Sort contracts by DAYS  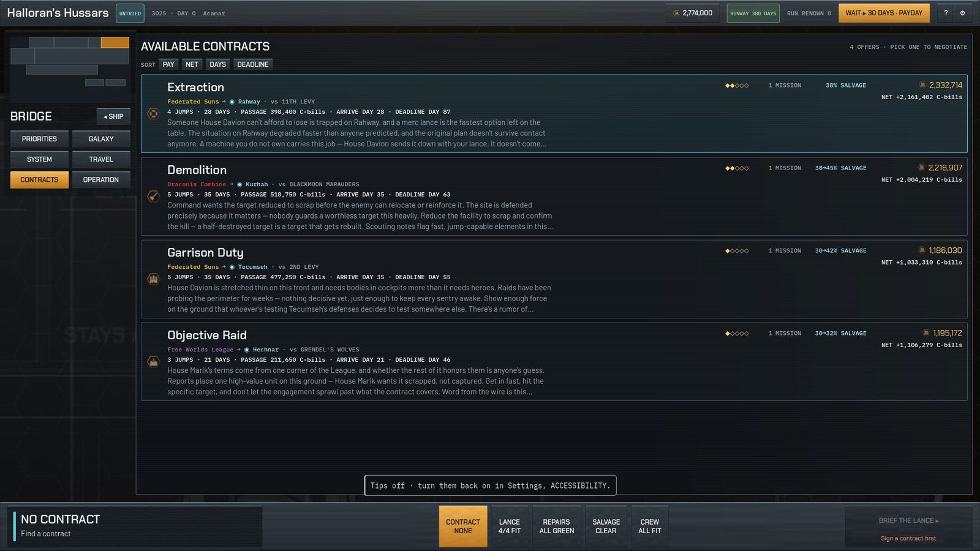point(217,64)
